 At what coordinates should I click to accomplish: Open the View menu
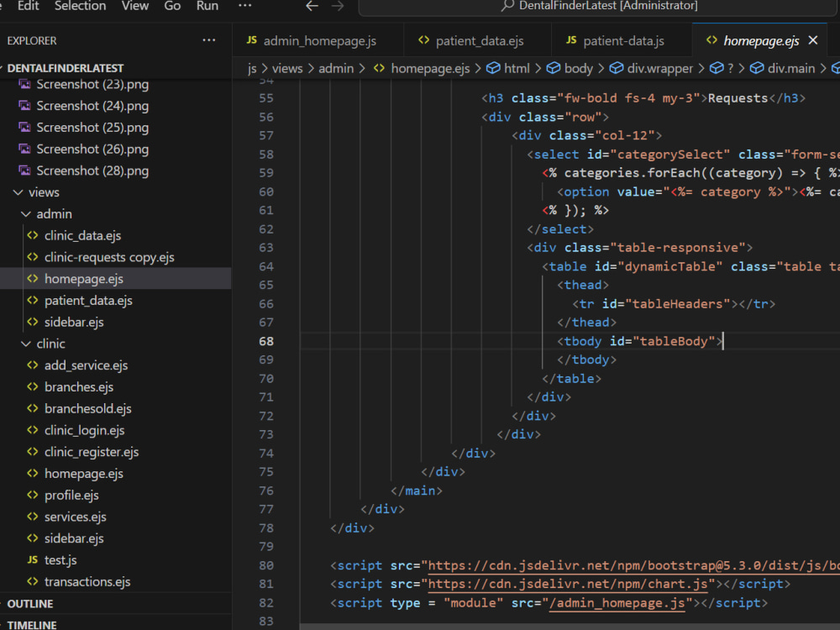click(135, 6)
